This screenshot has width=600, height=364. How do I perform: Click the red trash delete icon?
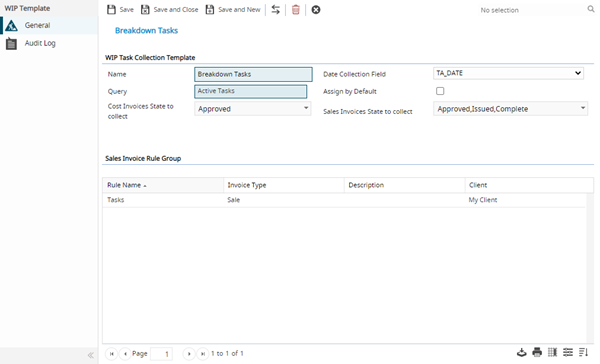pyautogui.click(x=296, y=10)
